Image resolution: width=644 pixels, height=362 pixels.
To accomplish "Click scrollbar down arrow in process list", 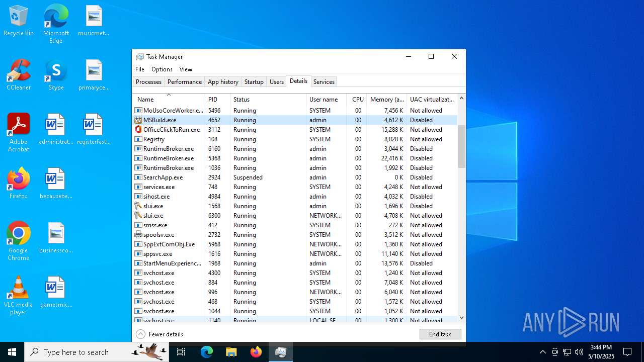I will (461, 317).
